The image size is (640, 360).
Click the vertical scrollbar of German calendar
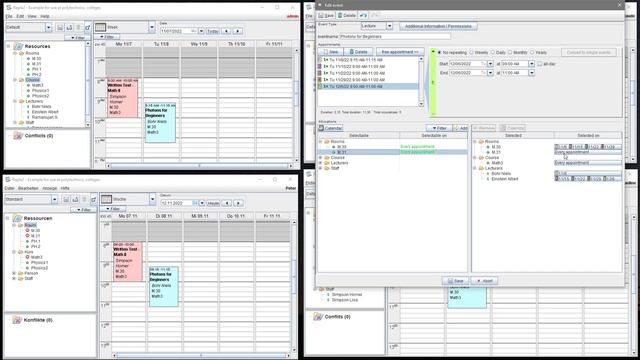294,286
